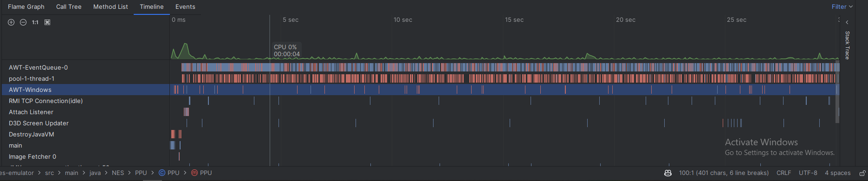
Task: Click caret position 100:1 in status bar
Action: click(724, 173)
